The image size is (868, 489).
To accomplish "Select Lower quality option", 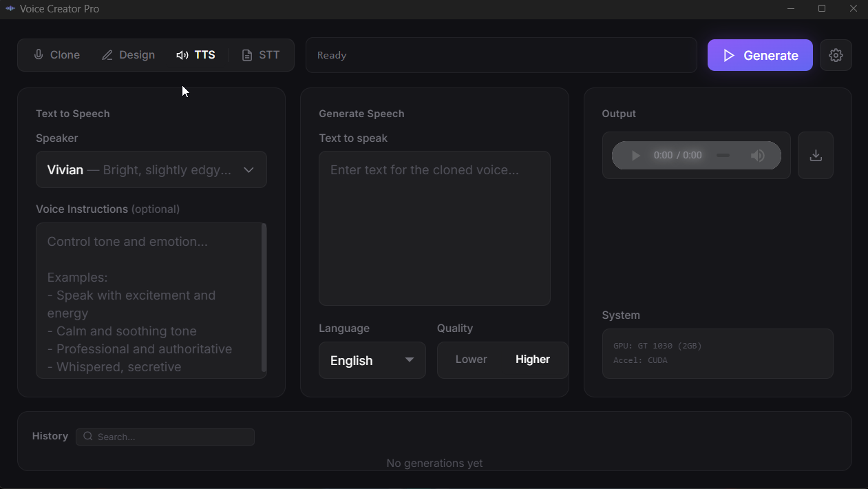I will pos(471,360).
